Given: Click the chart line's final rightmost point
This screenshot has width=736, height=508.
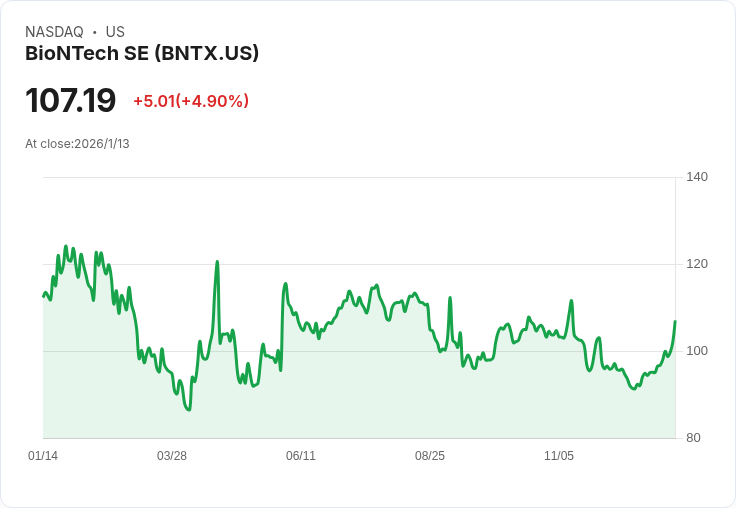Looking at the screenshot, I should click(675, 321).
